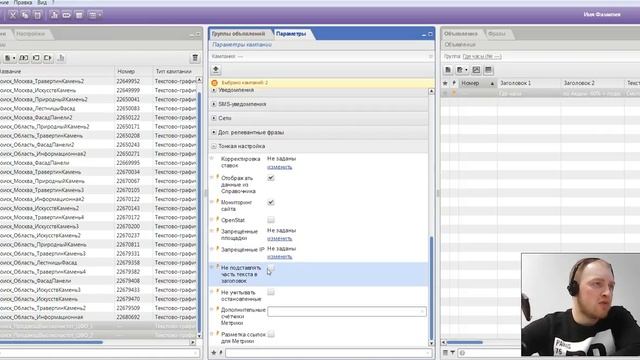Switch to Настройки tab in left panel
640x360 pixels.
(31, 34)
